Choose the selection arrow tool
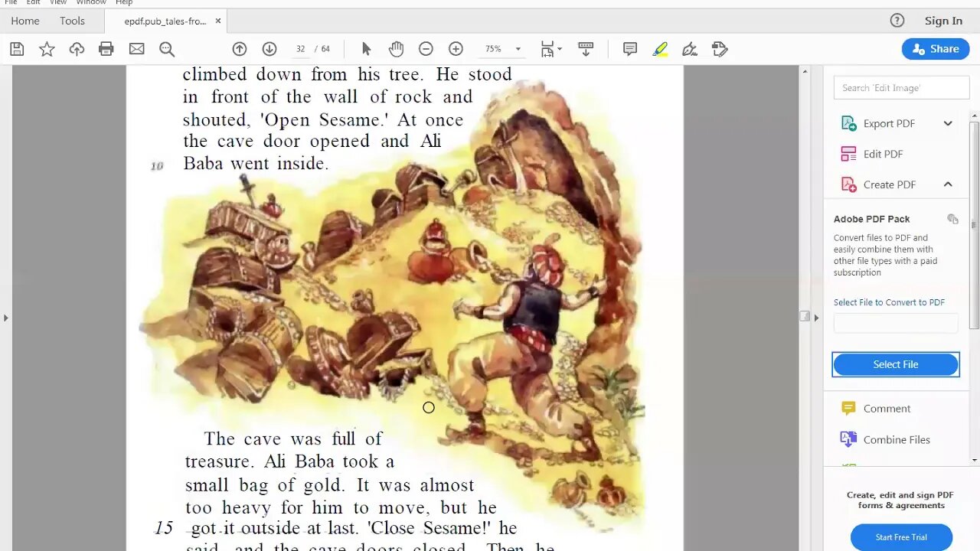 (366, 49)
